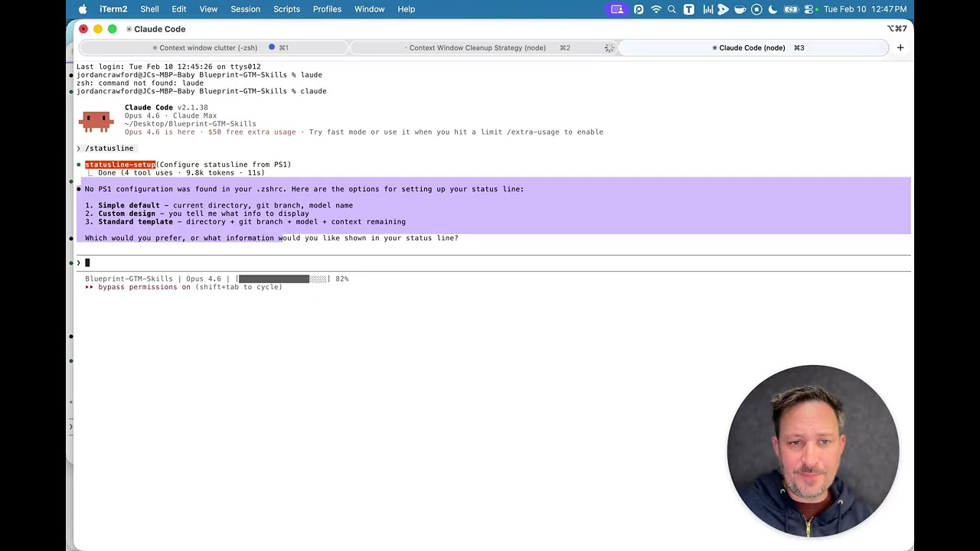Open Control Center from menu bar
Screen dimensions: 980x551
pyautogui.click(x=809, y=9)
